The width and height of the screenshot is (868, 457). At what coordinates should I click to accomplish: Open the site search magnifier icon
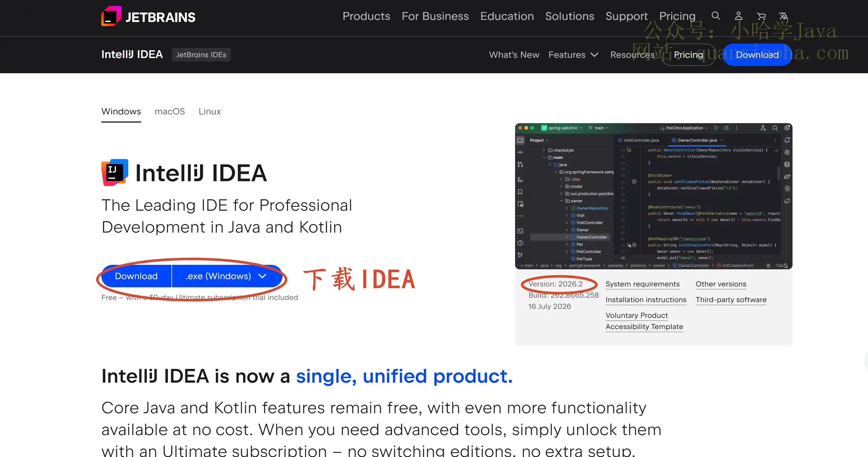[715, 16]
